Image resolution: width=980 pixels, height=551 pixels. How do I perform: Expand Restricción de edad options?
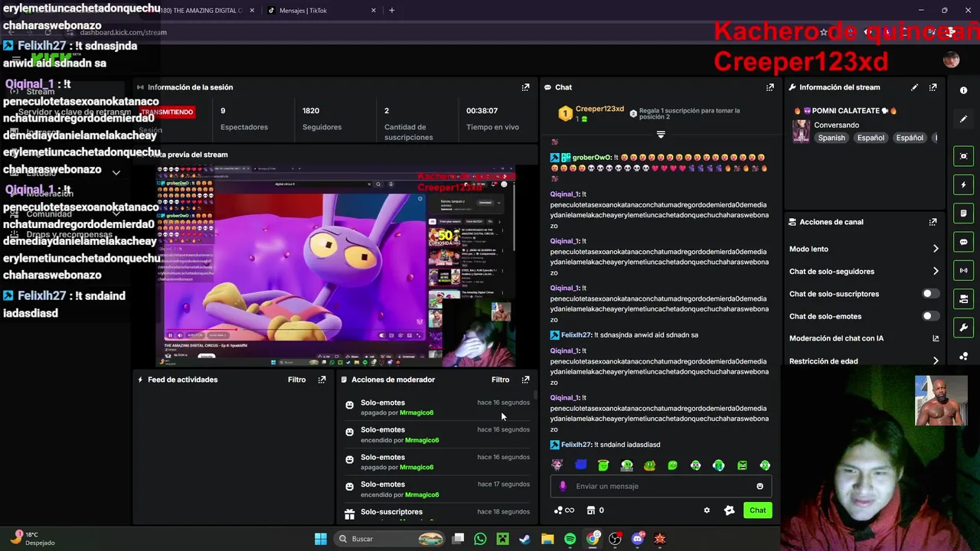click(936, 361)
